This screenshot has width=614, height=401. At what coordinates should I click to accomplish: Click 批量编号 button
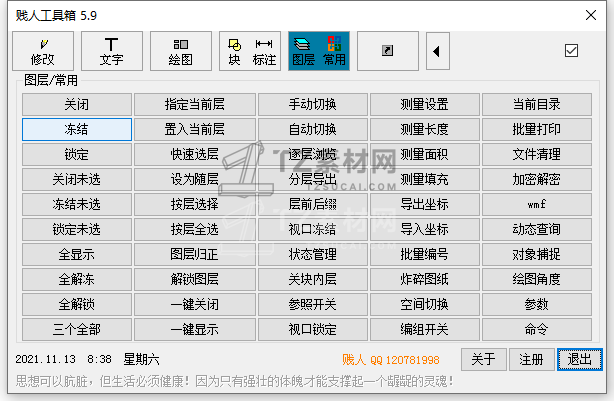[x=425, y=255]
